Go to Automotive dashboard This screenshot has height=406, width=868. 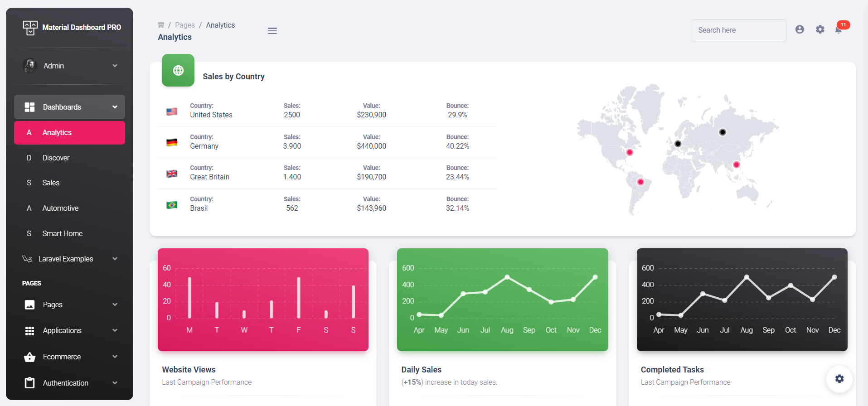pos(60,208)
